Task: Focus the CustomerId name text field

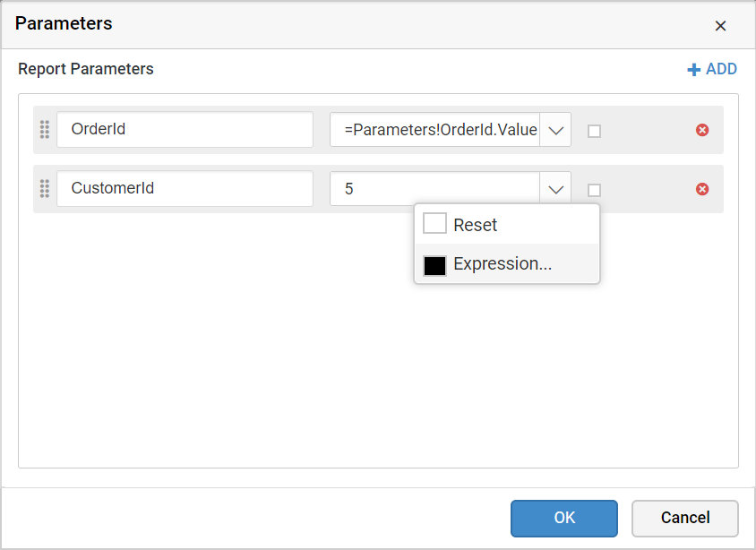Action: (x=185, y=189)
